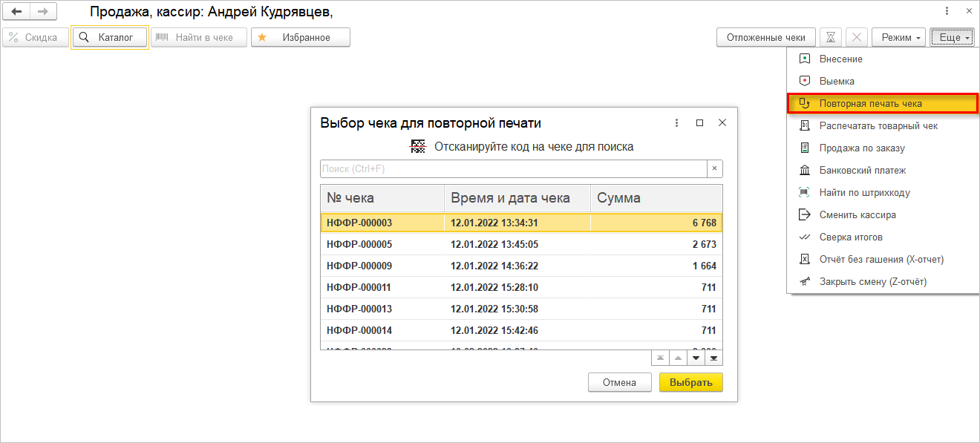Click the Закрыть смену (Z-отчёт) icon
This screenshot has height=443, width=980.
pyautogui.click(x=804, y=281)
